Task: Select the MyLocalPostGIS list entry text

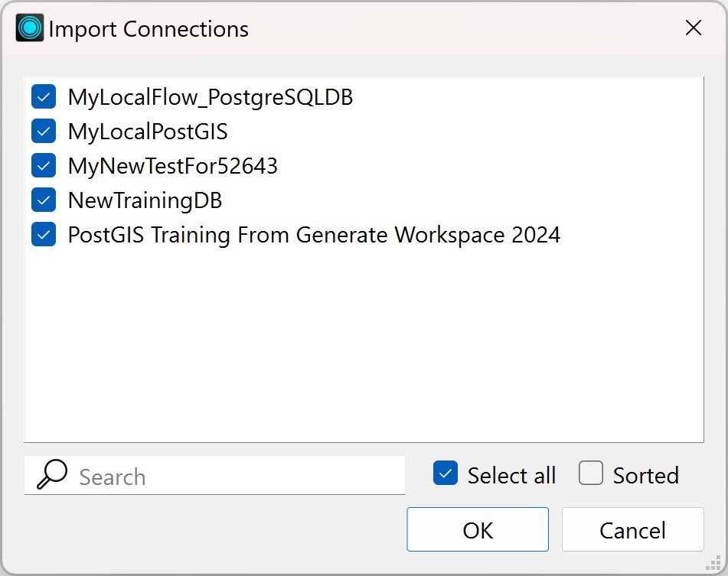Action: pyautogui.click(x=148, y=132)
